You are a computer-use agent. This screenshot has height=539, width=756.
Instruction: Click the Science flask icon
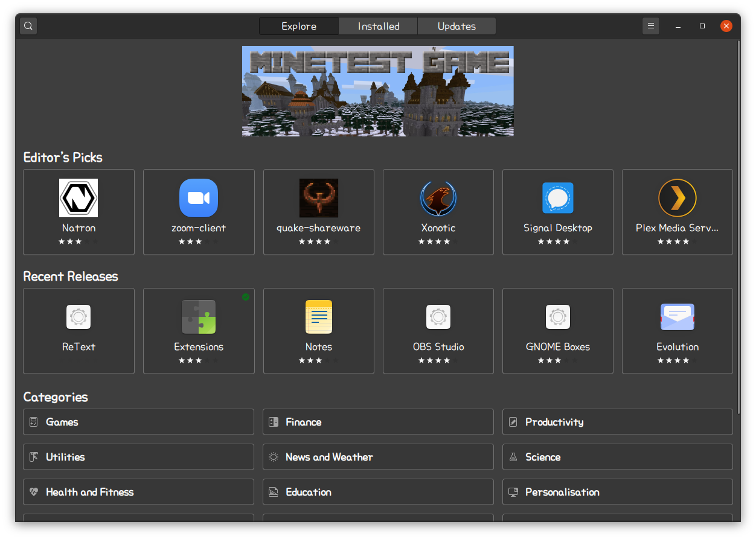pos(513,457)
